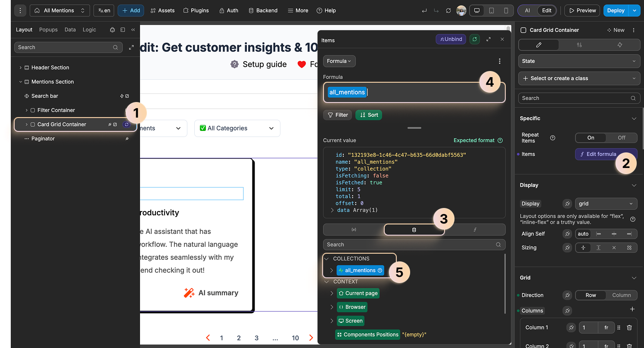Expand the Items popup to fullscreen
This screenshot has height=348, width=644.
[488, 39]
